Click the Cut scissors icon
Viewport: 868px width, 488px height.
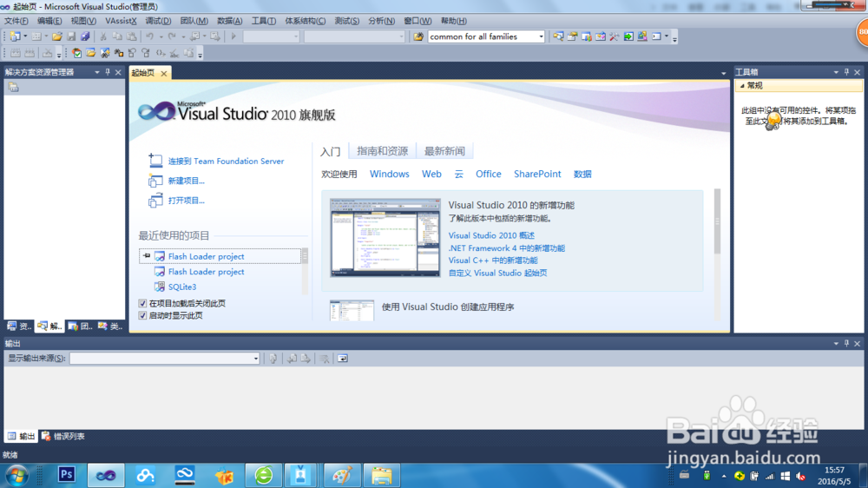103,36
